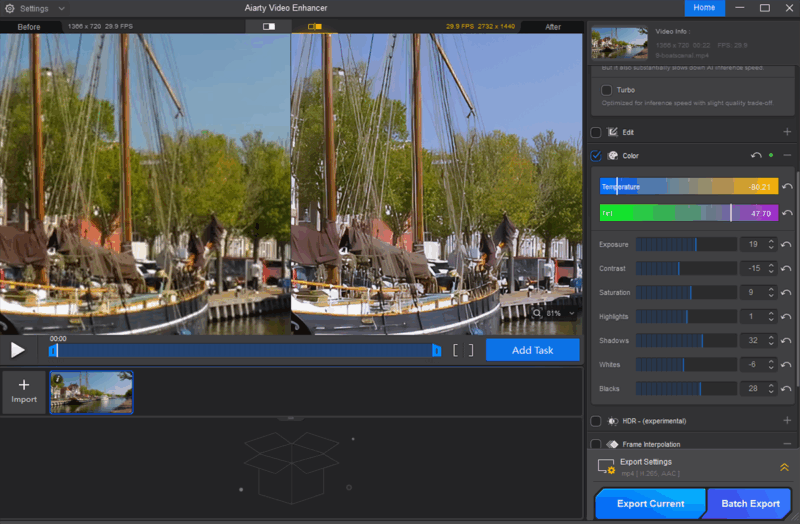Reset all Color section adjustments
800x524 pixels.
click(756, 156)
